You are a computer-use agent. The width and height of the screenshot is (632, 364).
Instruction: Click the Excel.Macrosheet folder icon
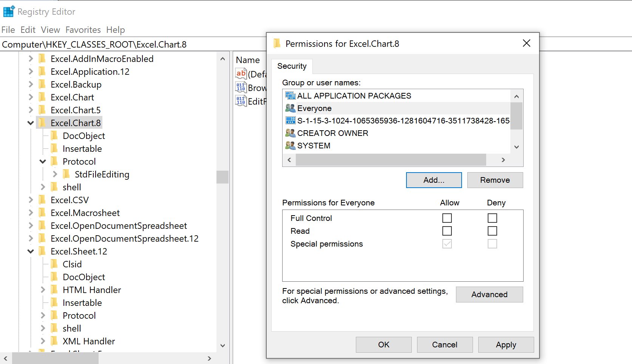[42, 213]
